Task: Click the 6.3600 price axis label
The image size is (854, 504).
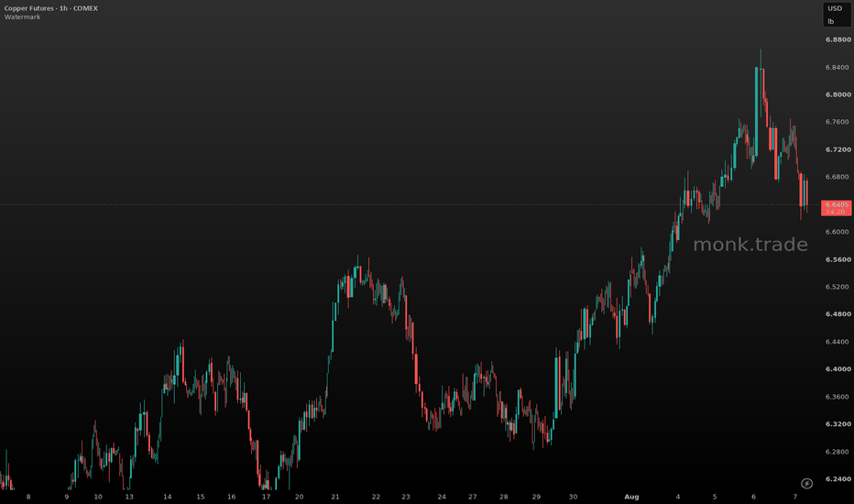Action: pos(838,397)
